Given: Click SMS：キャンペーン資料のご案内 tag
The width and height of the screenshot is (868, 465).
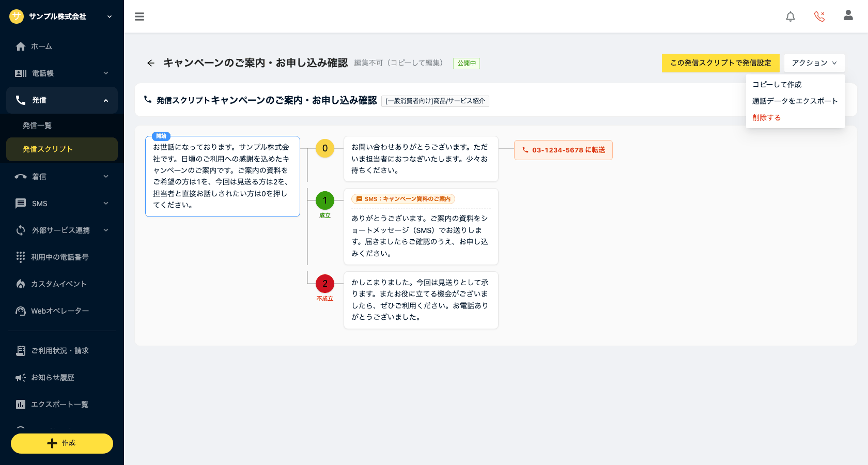Looking at the screenshot, I should 404,199.
